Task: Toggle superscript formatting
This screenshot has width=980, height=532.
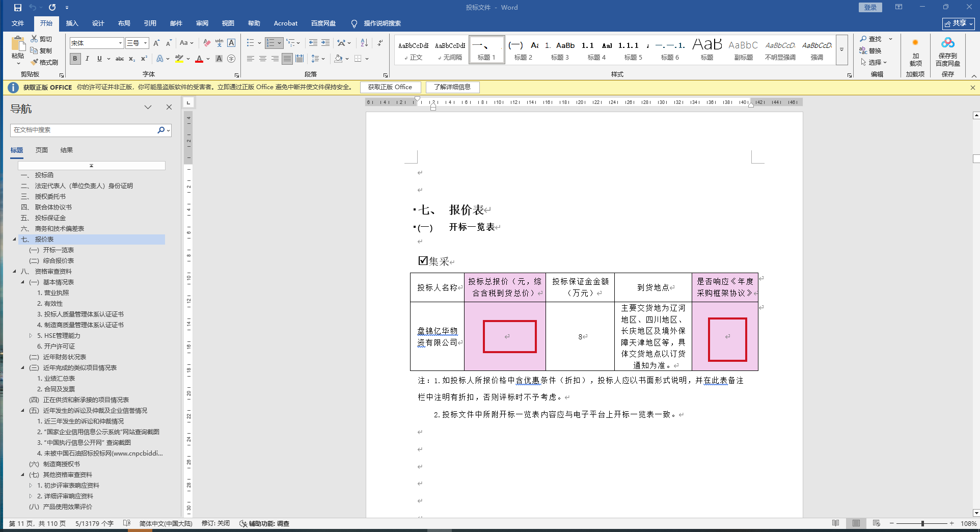Action: [144, 59]
